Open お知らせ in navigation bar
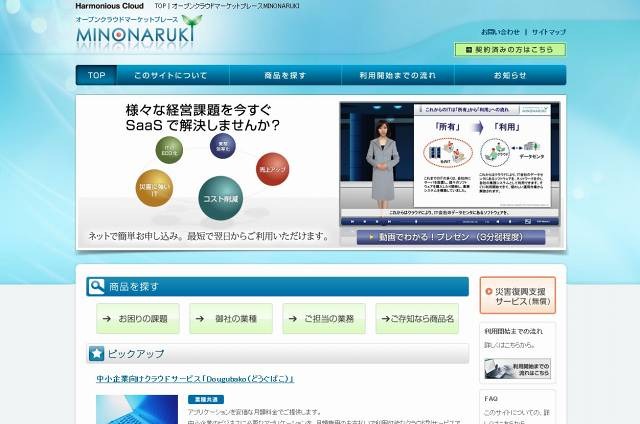 click(510, 75)
